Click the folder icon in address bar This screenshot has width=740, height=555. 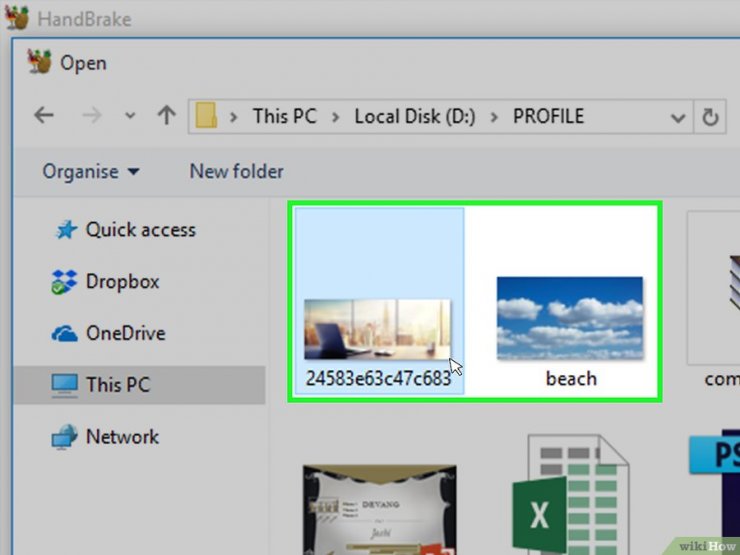(206, 115)
